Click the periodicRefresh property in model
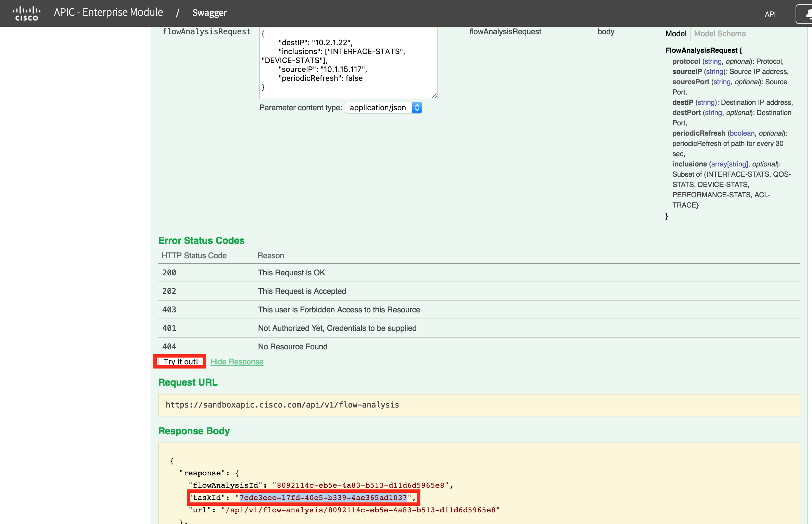 click(699, 133)
